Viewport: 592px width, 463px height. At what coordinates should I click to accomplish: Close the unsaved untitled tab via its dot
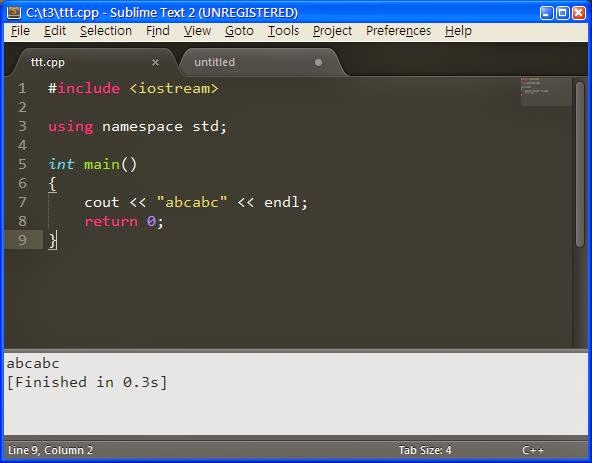coord(318,62)
